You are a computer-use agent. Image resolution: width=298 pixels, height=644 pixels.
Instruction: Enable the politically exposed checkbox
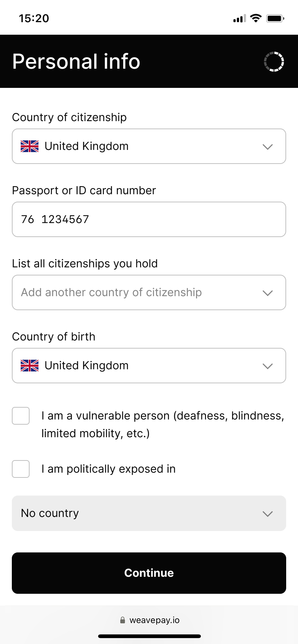click(x=21, y=469)
